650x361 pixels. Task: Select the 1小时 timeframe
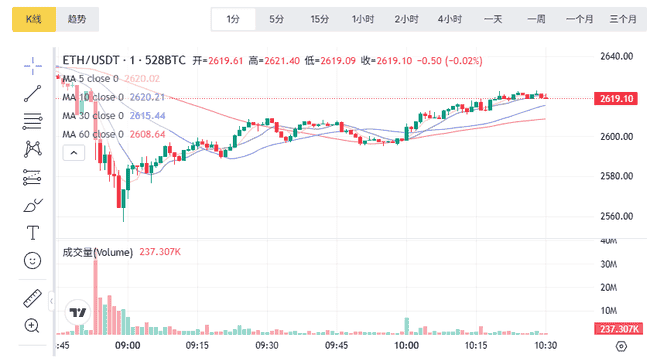(x=363, y=19)
